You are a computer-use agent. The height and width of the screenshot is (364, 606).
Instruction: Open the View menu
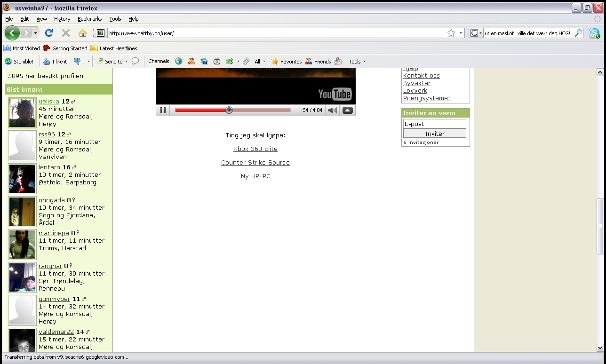pyautogui.click(x=41, y=19)
